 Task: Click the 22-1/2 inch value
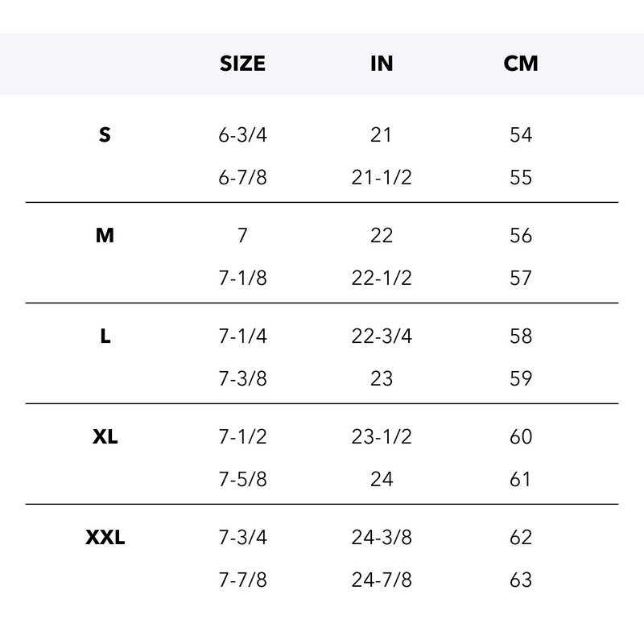(x=382, y=279)
